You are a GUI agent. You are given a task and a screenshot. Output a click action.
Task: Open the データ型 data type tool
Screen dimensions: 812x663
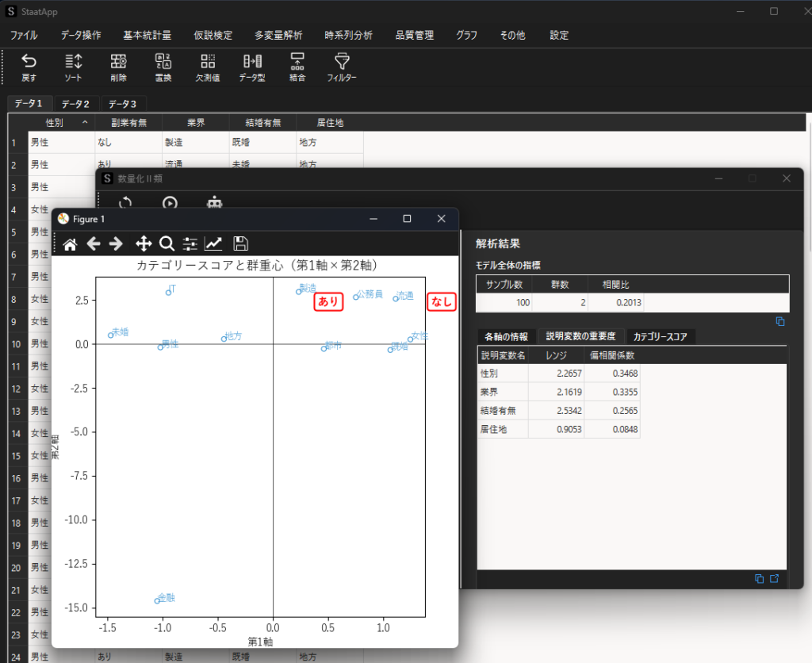click(252, 67)
